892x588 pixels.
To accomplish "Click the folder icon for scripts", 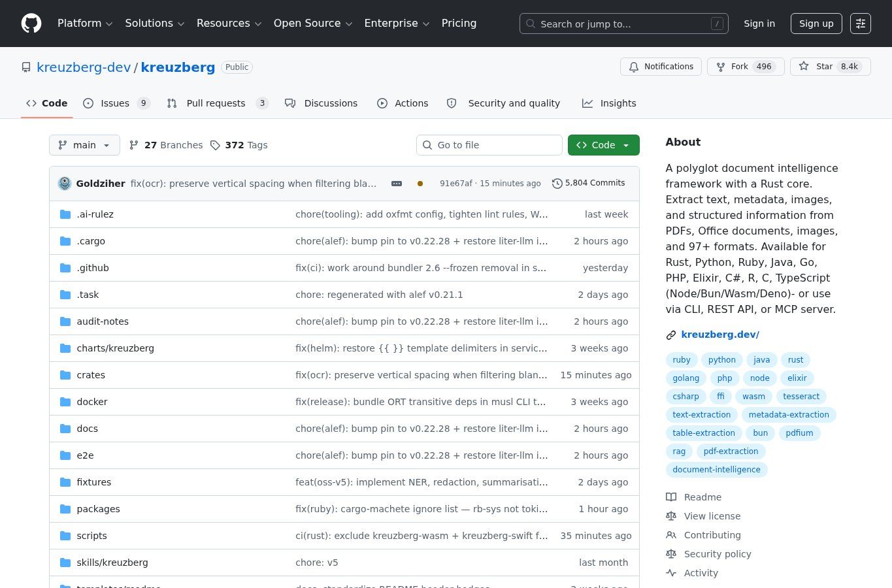I will click(65, 536).
